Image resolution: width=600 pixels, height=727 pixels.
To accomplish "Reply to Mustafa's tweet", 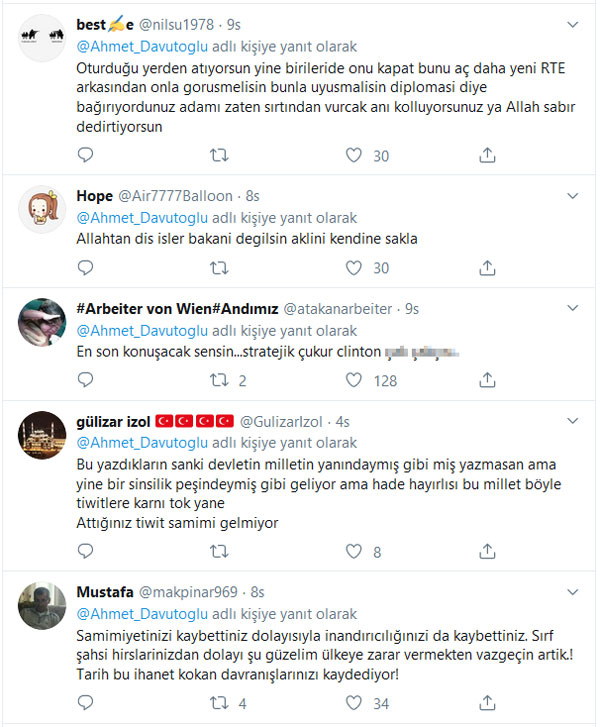I will tap(86, 703).
